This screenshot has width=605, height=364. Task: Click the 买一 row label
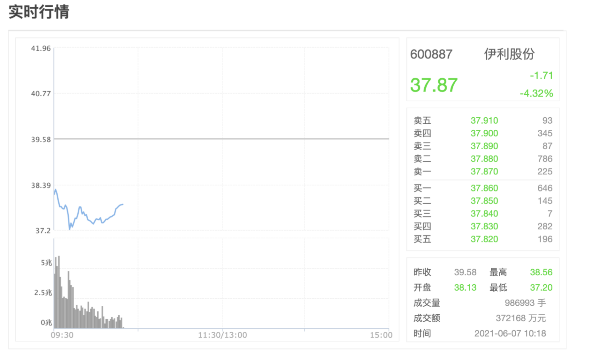point(422,188)
